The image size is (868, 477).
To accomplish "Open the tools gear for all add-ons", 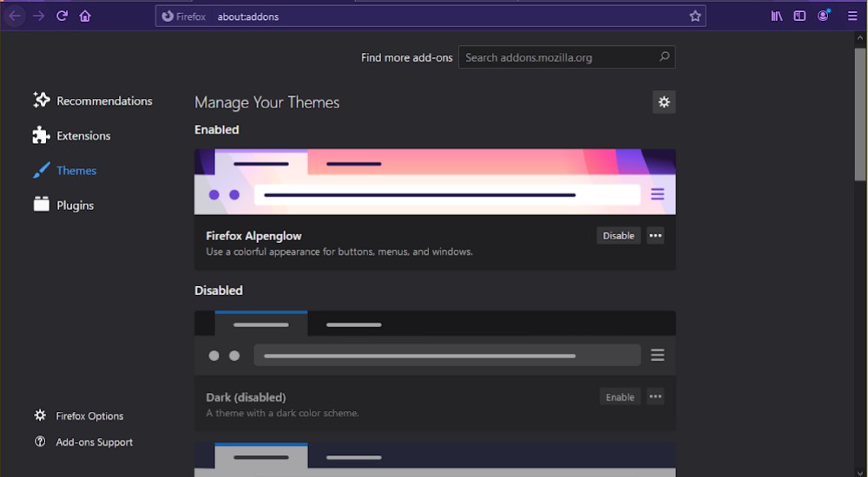I will coord(664,101).
